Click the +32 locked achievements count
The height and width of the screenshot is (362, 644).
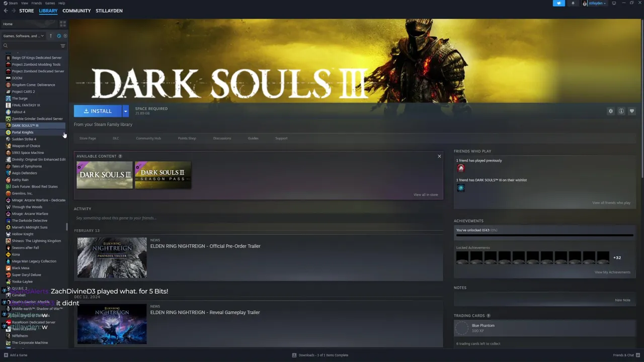coord(617,257)
